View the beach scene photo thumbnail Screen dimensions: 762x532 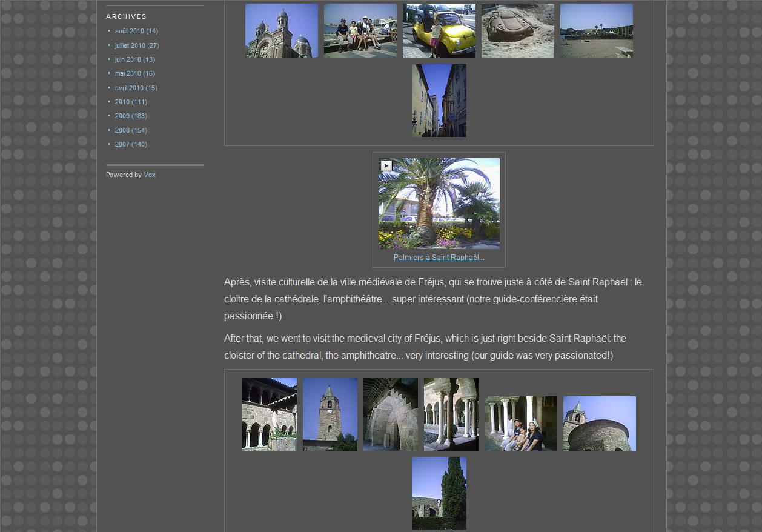tap(596, 31)
